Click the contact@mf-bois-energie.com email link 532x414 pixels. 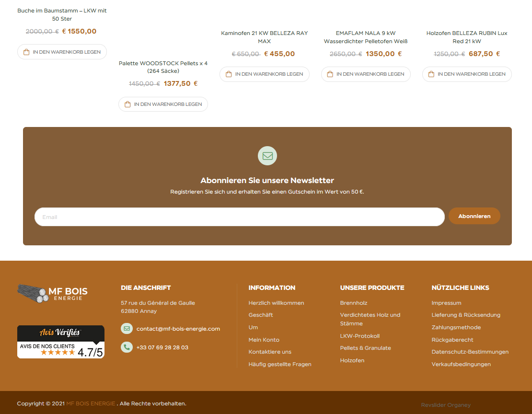[x=178, y=329]
